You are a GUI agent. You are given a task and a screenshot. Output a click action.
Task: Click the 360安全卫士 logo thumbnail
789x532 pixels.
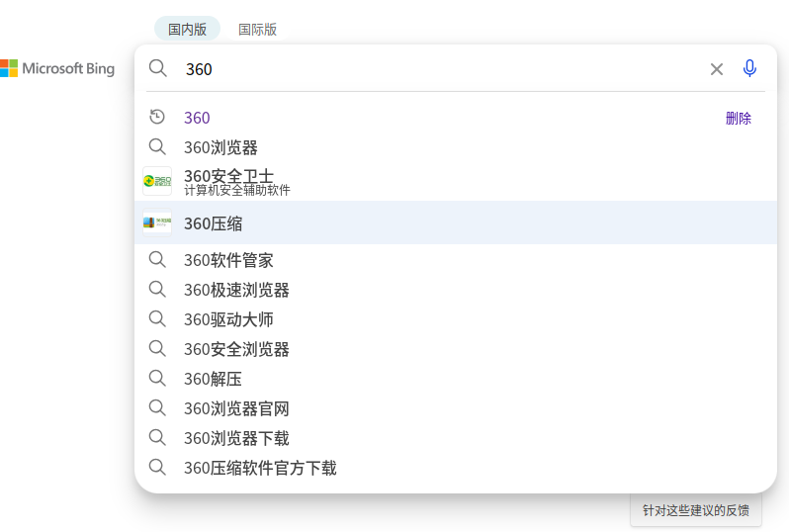tap(157, 181)
